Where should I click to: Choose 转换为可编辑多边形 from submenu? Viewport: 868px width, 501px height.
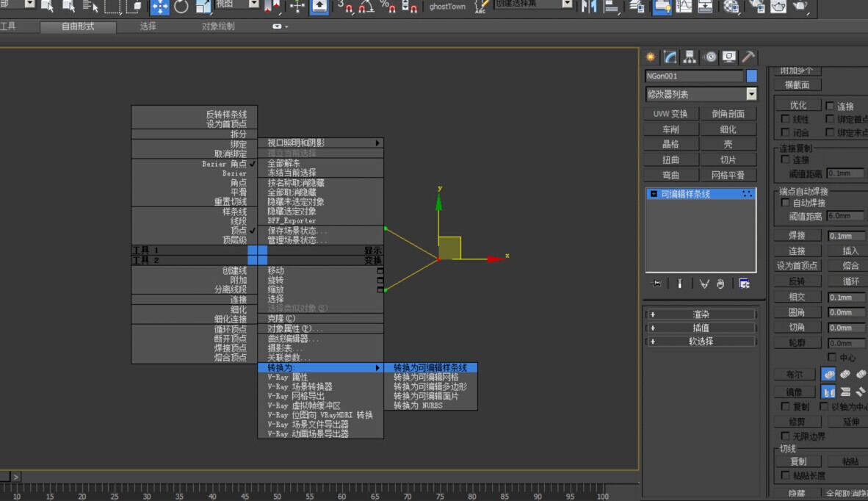(430, 386)
